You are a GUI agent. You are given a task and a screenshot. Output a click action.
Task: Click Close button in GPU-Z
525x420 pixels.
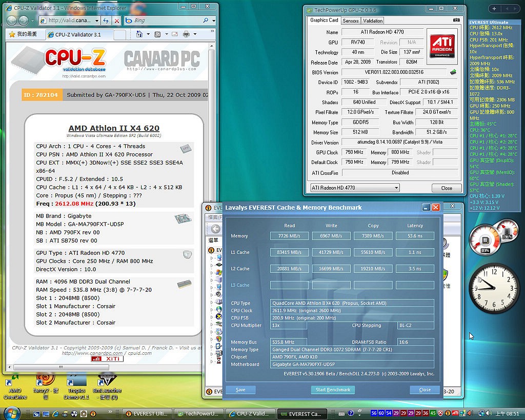pyautogui.click(x=447, y=188)
